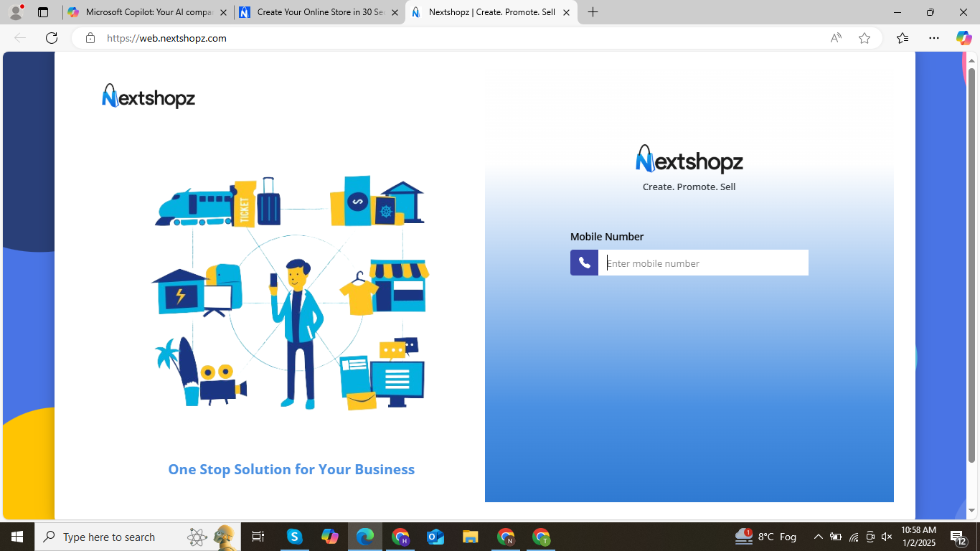This screenshot has width=980, height=551.
Task: Open the Copilot app from the taskbar
Action: [329, 537]
